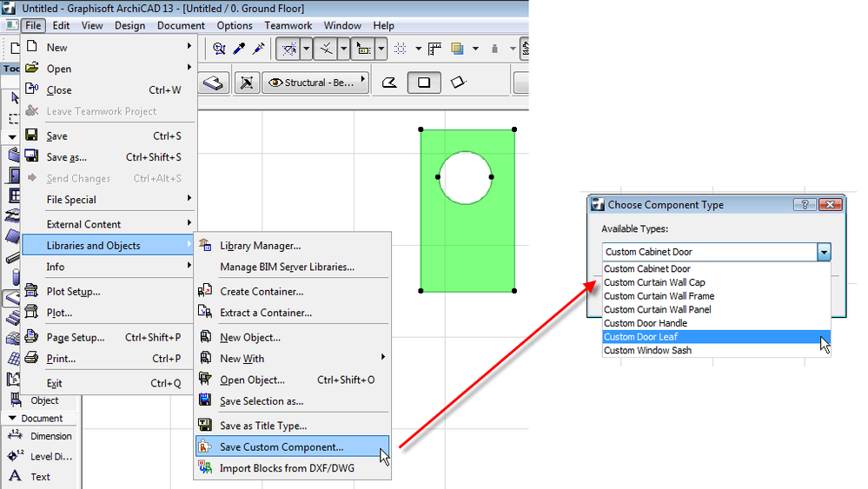Click the Find and Select magnifier icon
868x489 pixels.
point(219,49)
